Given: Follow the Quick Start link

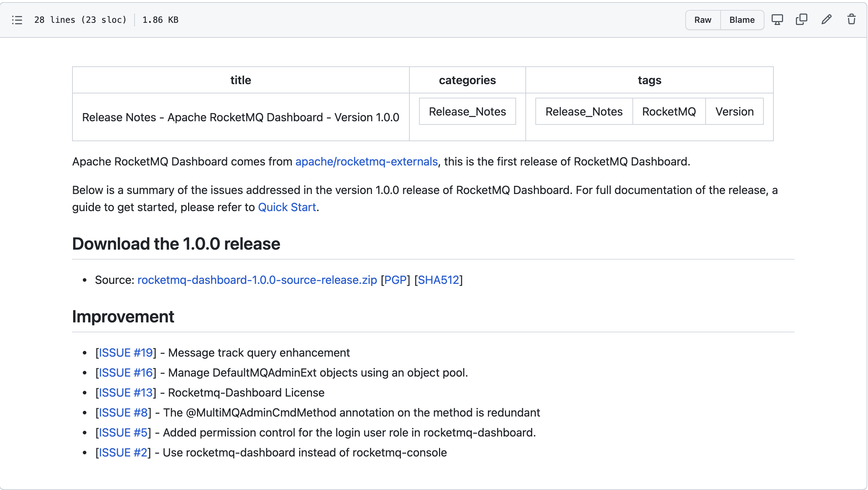Looking at the screenshot, I should click(x=287, y=207).
